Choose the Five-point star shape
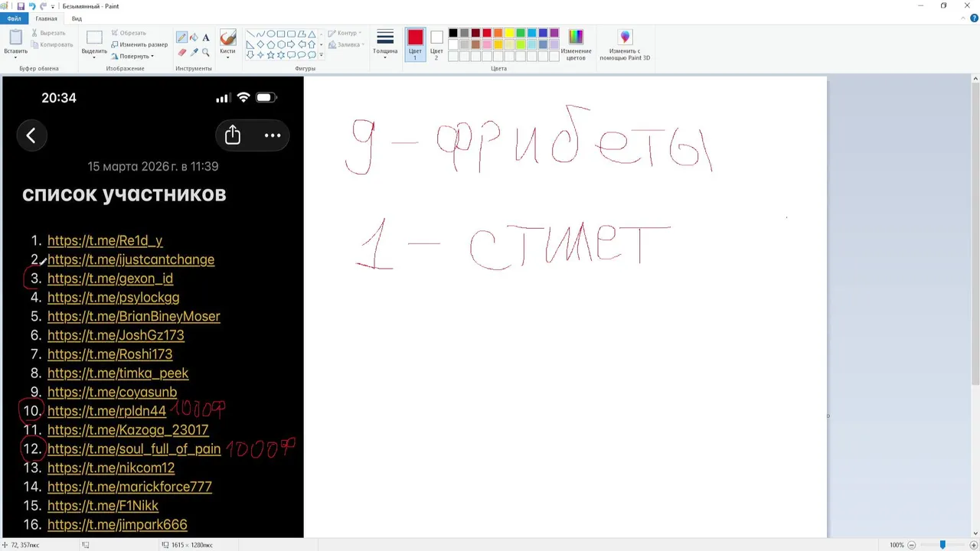Image resolution: width=980 pixels, height=551 pixels. tap(271, 55)
